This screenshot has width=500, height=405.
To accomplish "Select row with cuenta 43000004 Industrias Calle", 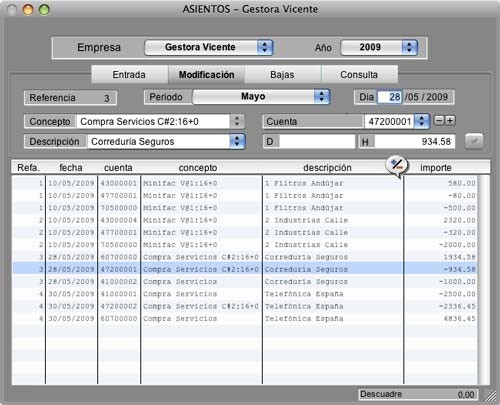I will click(245, 220).
